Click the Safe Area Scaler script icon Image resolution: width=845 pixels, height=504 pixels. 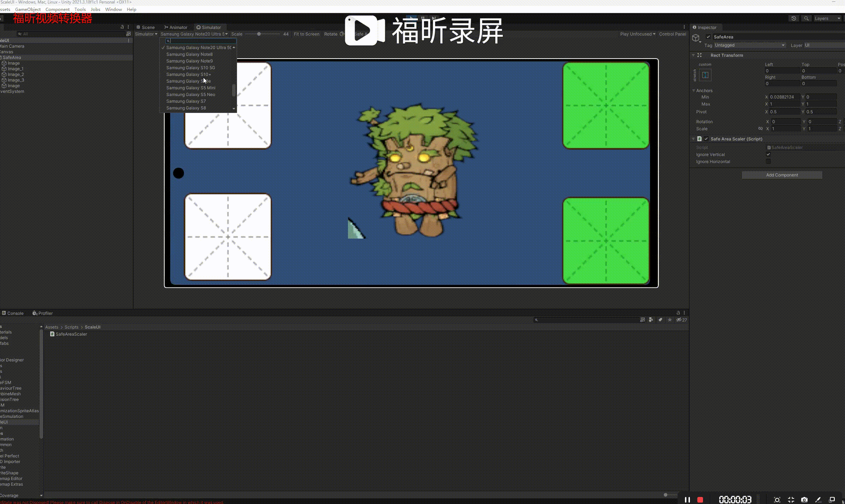[x=699, y=139]
